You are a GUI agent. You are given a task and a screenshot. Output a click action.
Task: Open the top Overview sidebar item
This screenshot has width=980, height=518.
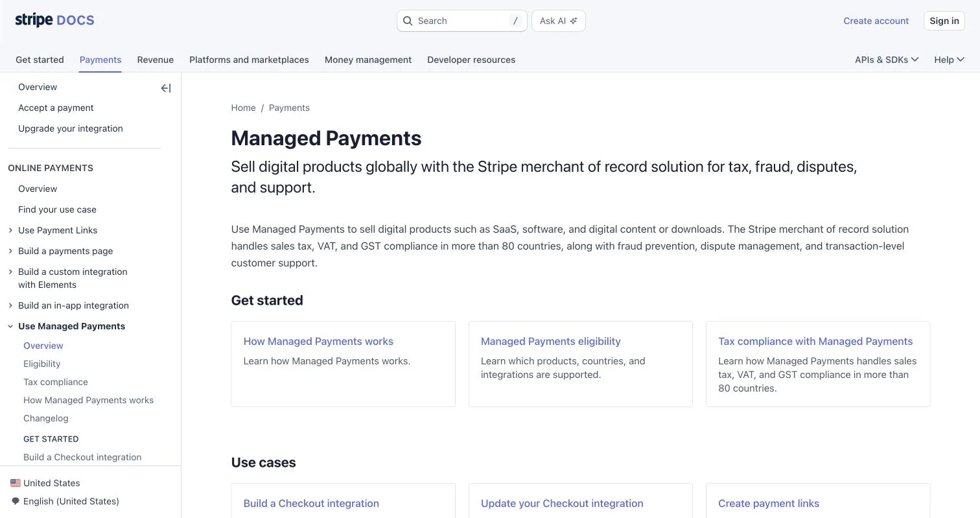38,87
